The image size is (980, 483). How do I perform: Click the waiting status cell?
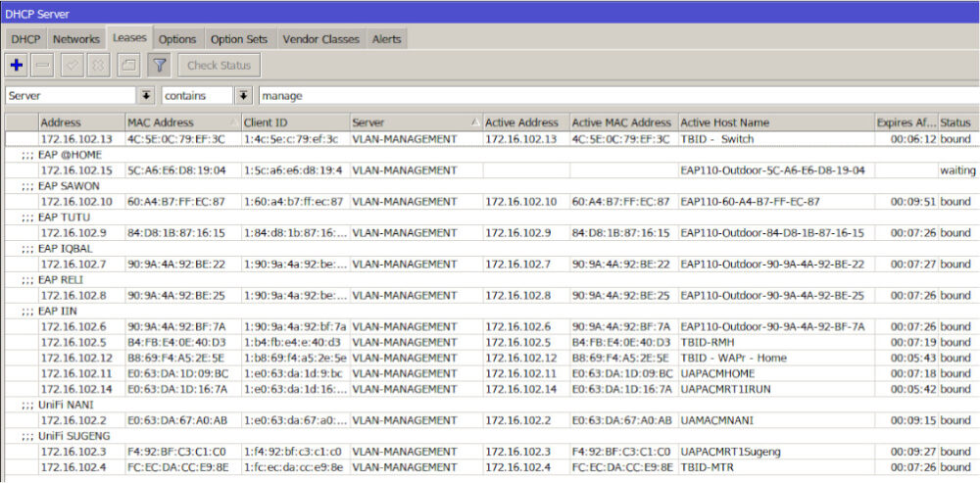coord(958,170)
